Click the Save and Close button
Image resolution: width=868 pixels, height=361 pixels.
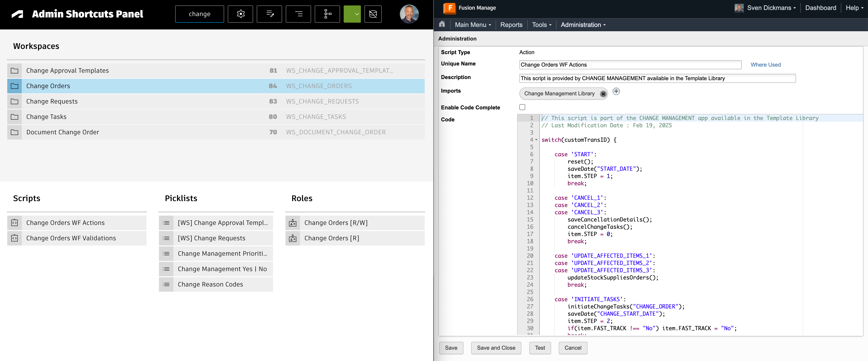point(496,348)
